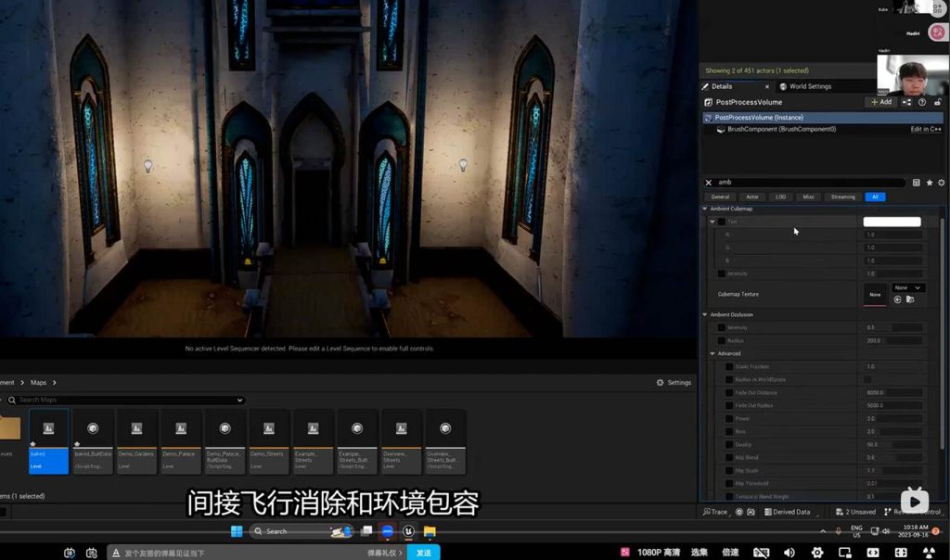This screenshot has width=950, height=560.
Task: Click use selected asset arrow for Cubemap Texture
Action: 898,299
